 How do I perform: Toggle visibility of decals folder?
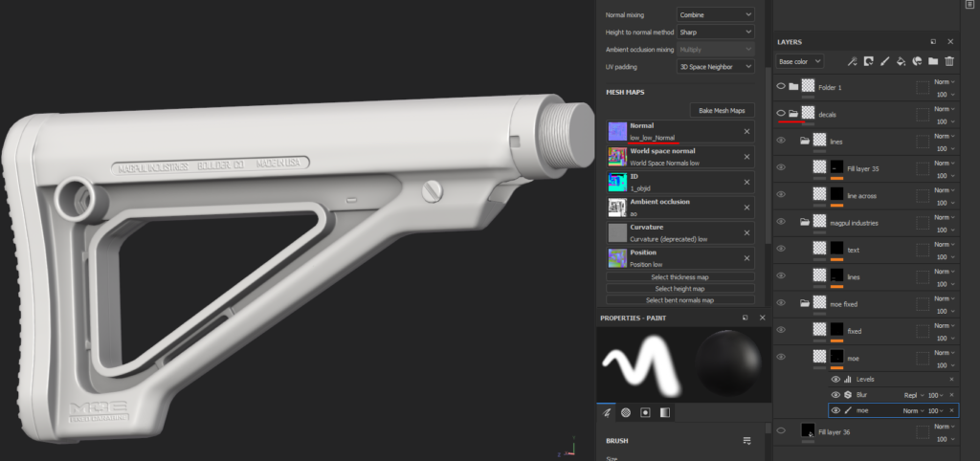781,113
